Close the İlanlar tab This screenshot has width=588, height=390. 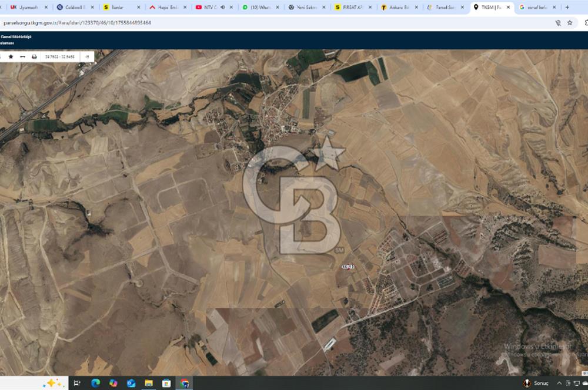[x=139, y=7]
